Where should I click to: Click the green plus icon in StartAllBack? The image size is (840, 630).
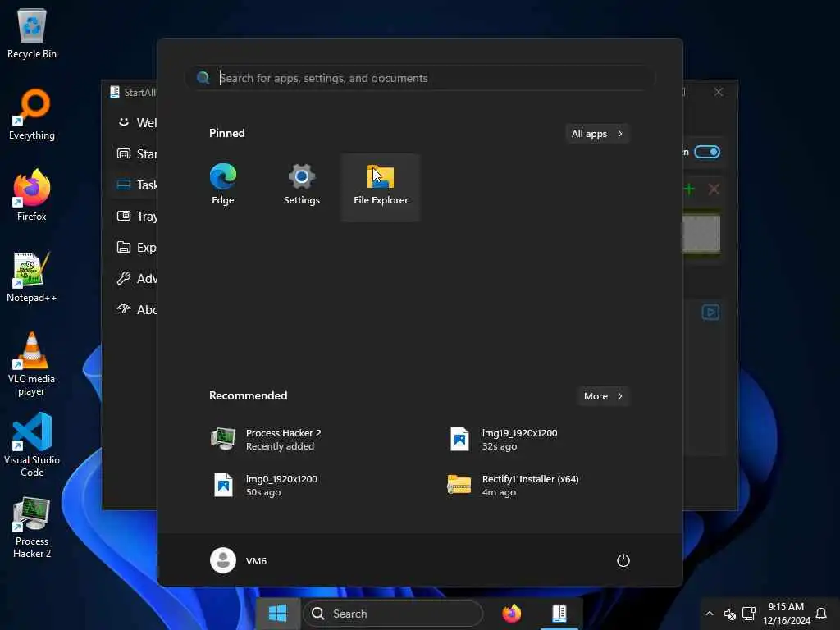[x=689, y=189]
